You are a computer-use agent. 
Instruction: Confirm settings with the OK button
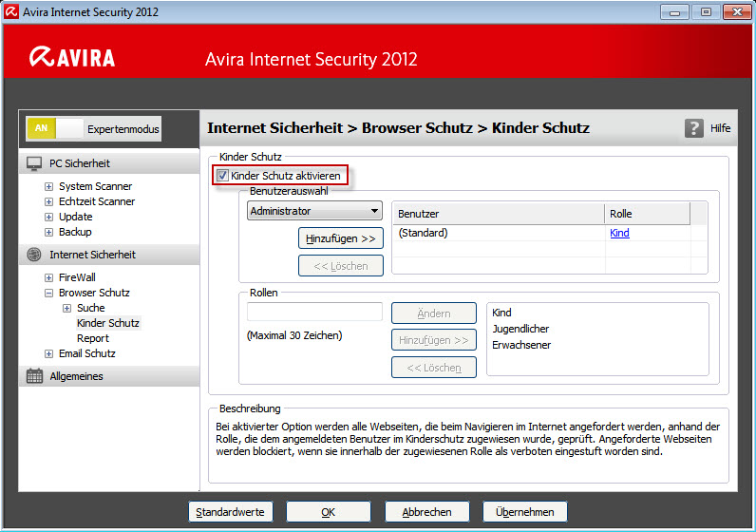(329, 512)
